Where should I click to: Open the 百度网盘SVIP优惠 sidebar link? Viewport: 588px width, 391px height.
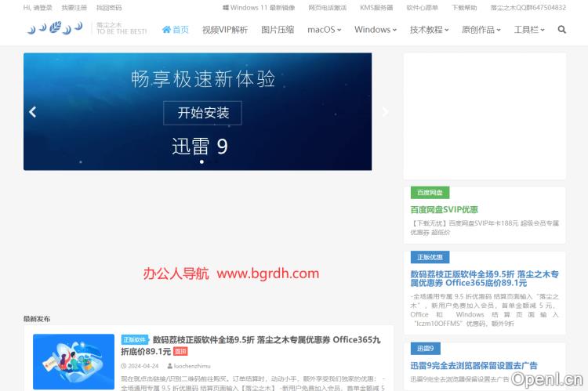coord(444,210)
